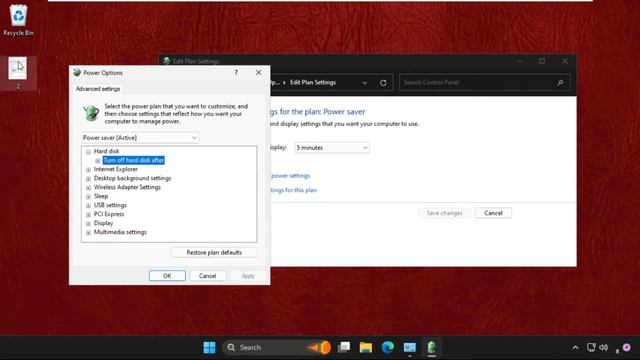Collapse the Hard disk tree node
Image resolution: width=640 pixels, height=360 pixels.
pyautogui.click(x=88, y=151)
